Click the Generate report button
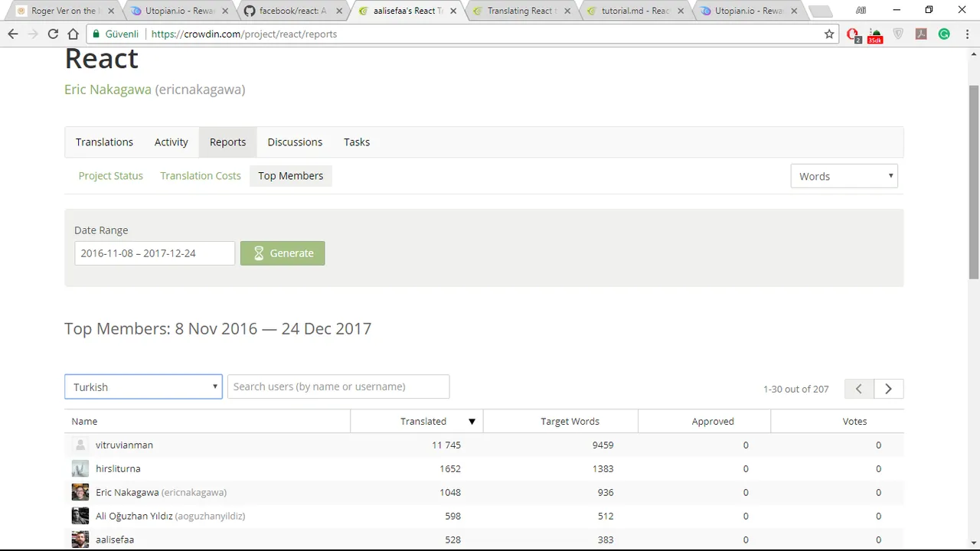Image resolution: width=980 pixels, height=551 pixels. (x=283, y=253)
